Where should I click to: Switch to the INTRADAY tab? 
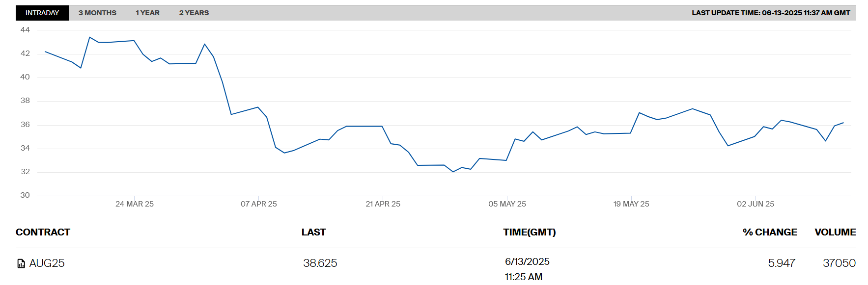pos(42,13)
